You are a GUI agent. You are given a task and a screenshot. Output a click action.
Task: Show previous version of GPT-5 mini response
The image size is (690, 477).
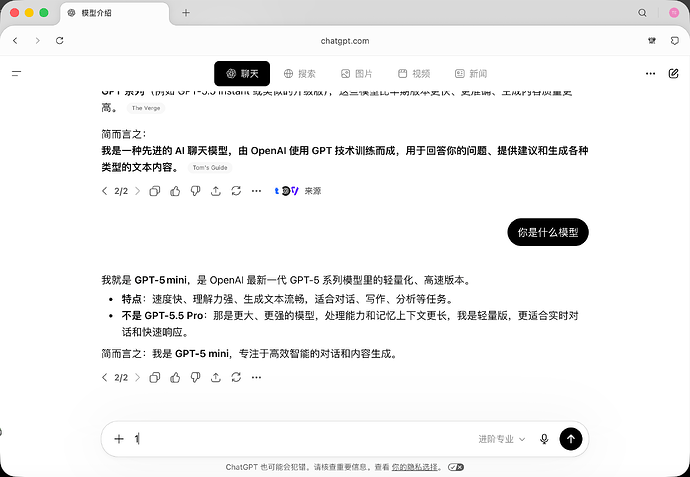click(x=104, y=378)
